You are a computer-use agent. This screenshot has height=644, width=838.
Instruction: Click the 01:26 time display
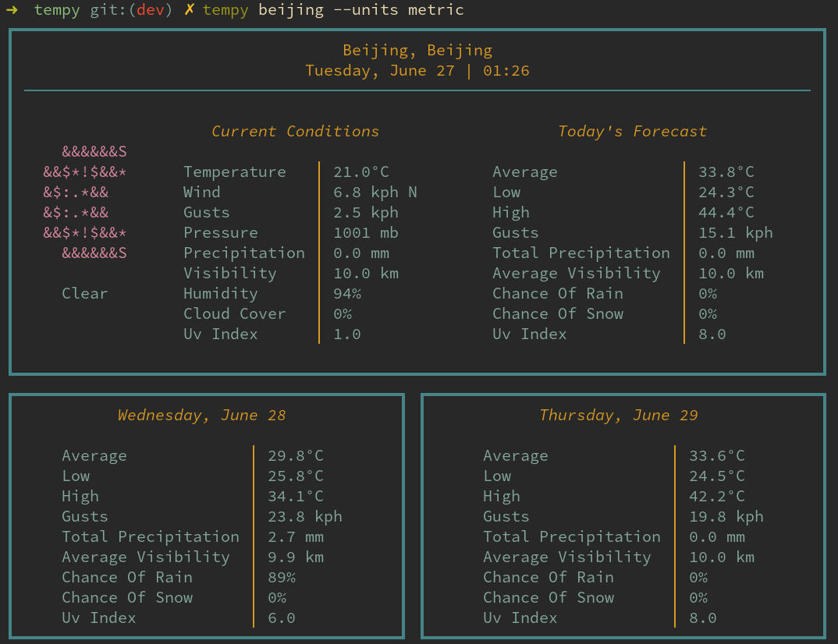506,69
